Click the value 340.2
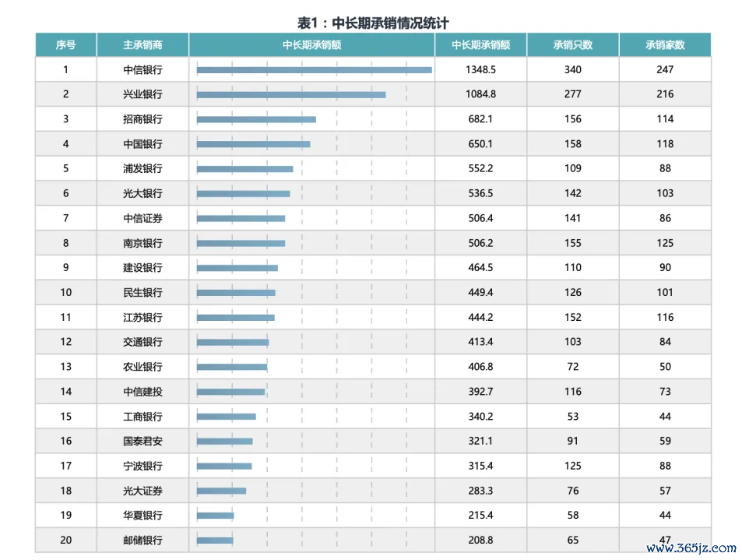The image size is (742, 560). [481, 417]
